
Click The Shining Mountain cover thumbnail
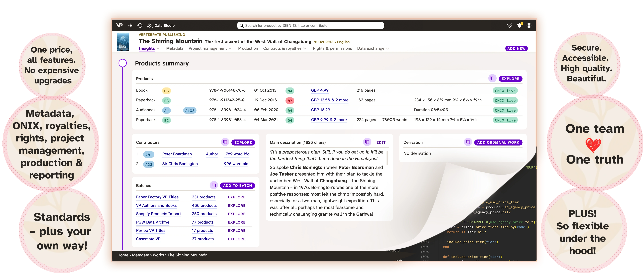pyautogui.click(x=123, y=42)
